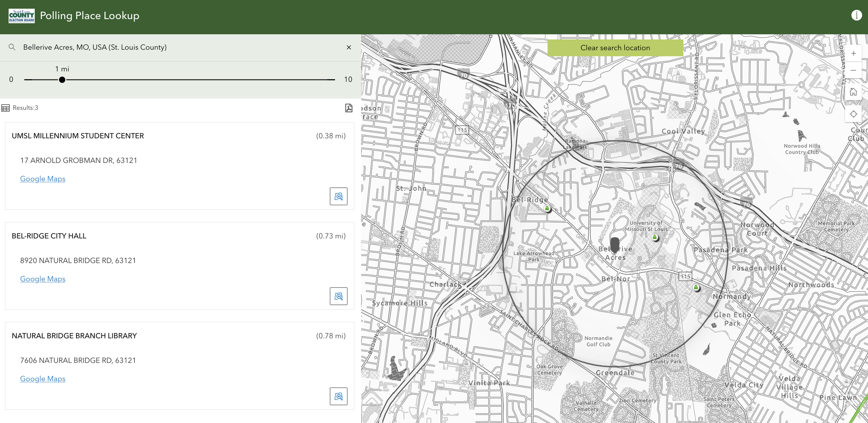The height and width of the screenshot is (423, 868).
Task: Export results as PDF icon
Action: (x=349, y=108)
